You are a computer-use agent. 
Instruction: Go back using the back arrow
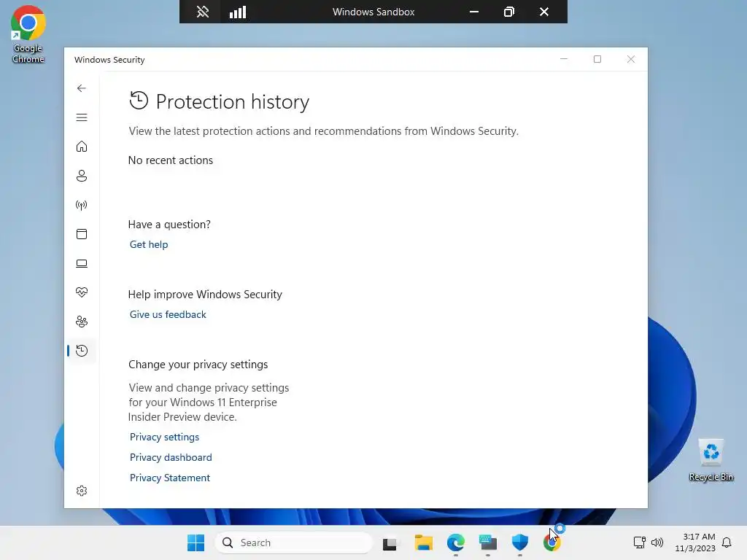[82, 88]
